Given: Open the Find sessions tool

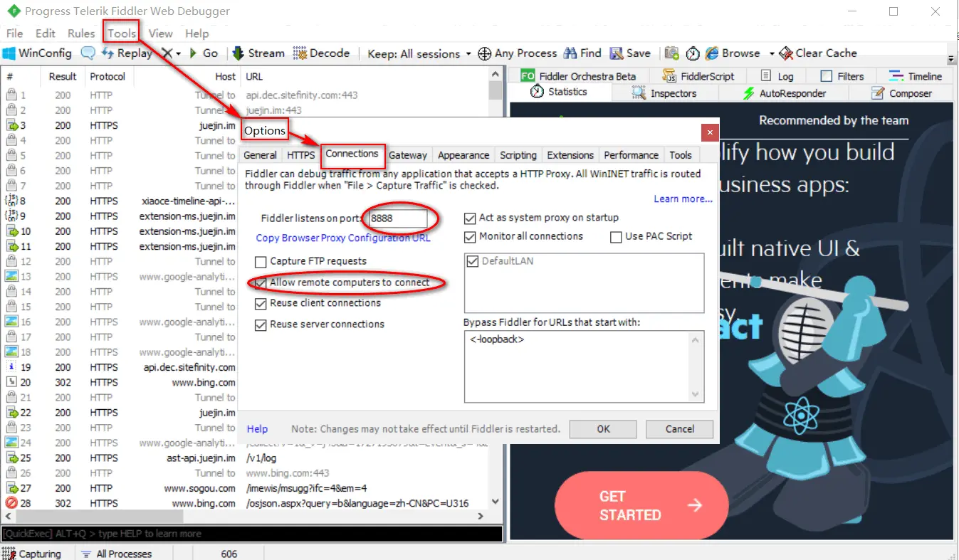Looking at the screenshot, I should 582,53.
